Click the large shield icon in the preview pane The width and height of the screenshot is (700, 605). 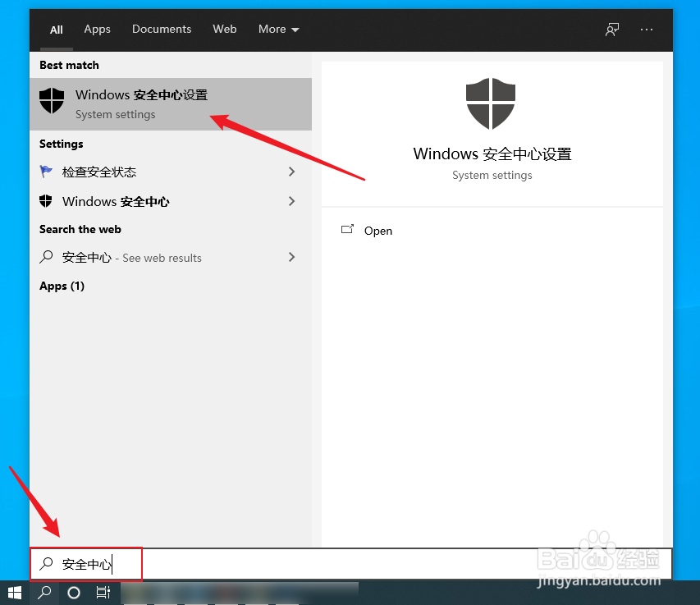(491, 104)
